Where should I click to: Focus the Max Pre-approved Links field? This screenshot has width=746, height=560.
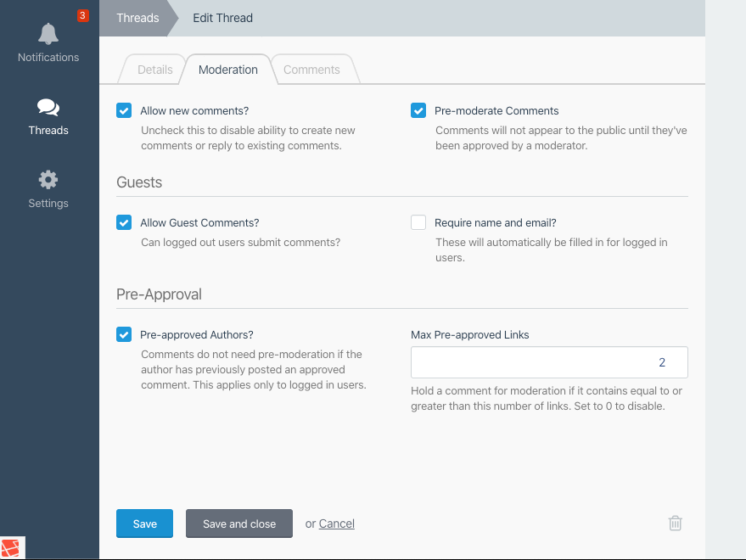point(549,362)
